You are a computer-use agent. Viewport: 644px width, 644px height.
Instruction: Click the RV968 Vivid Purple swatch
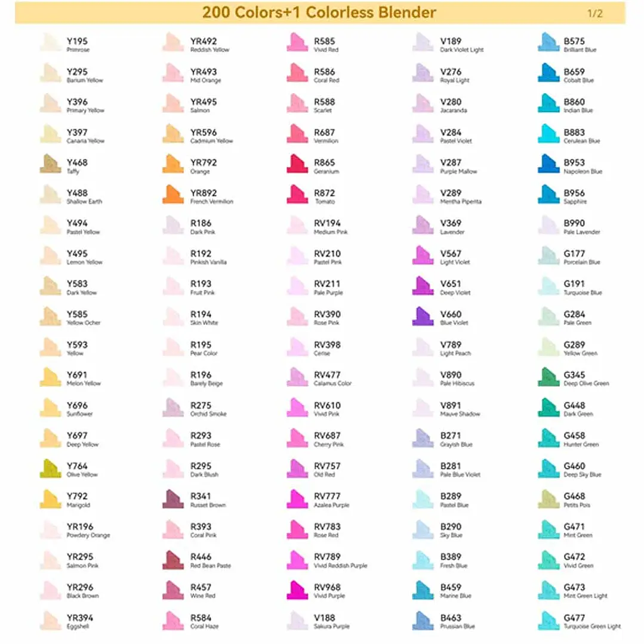tap(297, 590)
